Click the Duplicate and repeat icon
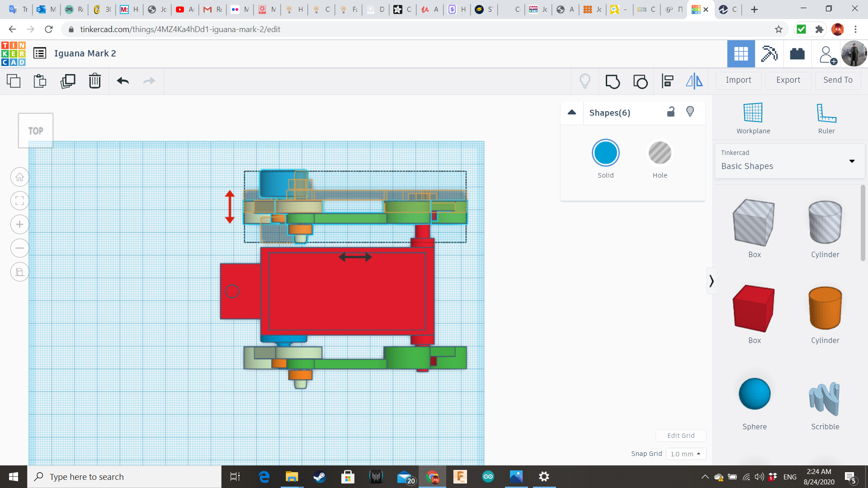868x488 pixels. (x=68, y=81)
